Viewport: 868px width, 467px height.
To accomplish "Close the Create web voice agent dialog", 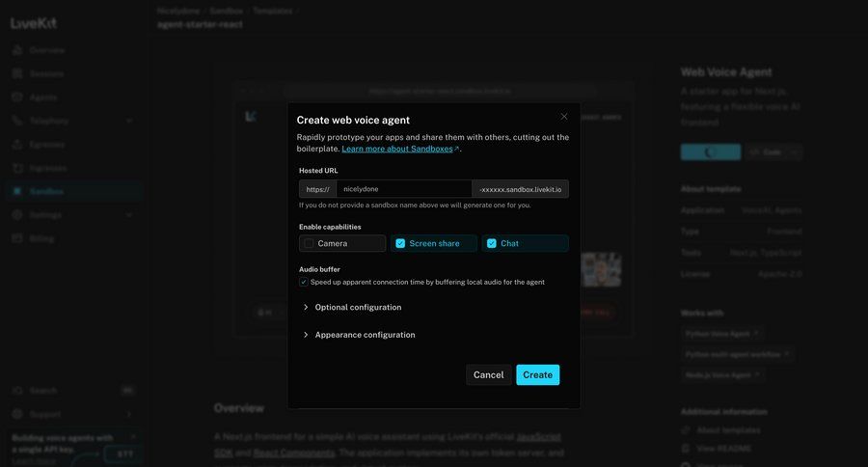I will tap(563, 117).
